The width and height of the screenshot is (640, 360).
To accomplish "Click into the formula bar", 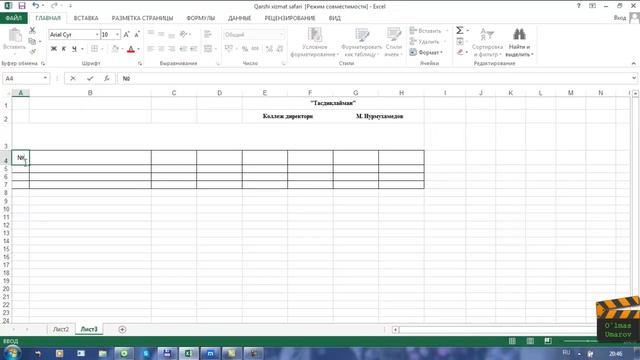I will click(x=375, y=78).
